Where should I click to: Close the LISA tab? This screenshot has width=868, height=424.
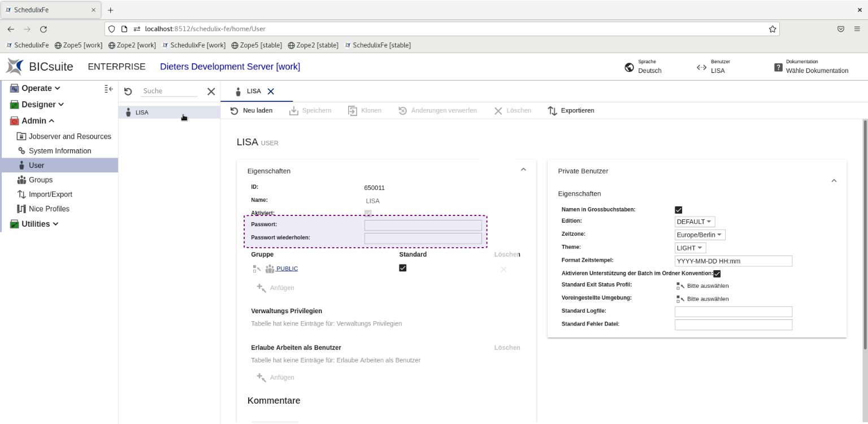click(271, 91)
